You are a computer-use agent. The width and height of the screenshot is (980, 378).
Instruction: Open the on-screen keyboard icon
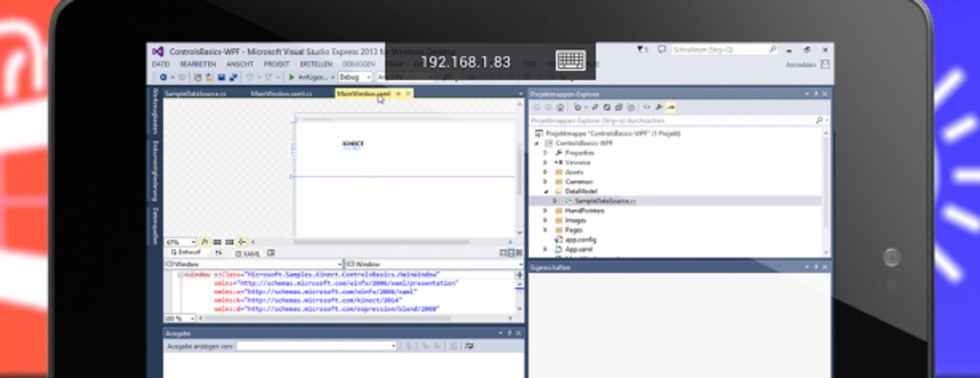point(570,61)
